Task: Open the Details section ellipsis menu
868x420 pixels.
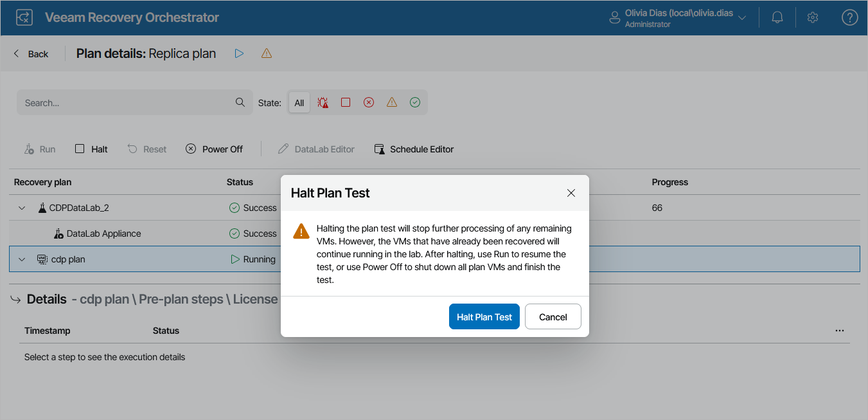Action: 839,331
